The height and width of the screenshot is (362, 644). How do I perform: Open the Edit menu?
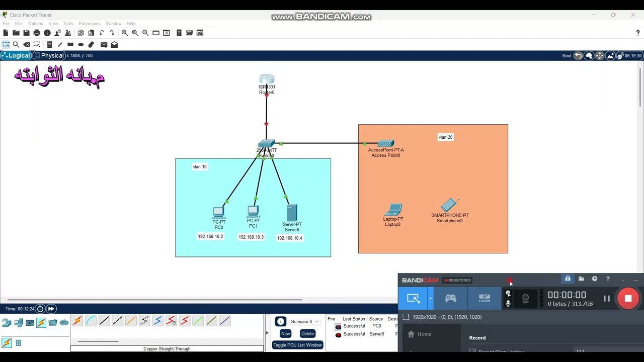pyautogui.click(x=19, y=24)
